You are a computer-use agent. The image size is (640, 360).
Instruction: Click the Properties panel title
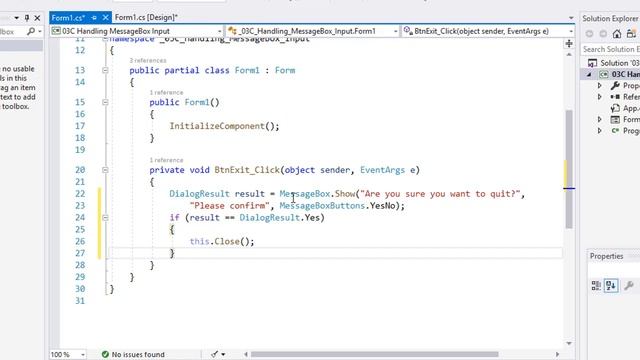607,256
